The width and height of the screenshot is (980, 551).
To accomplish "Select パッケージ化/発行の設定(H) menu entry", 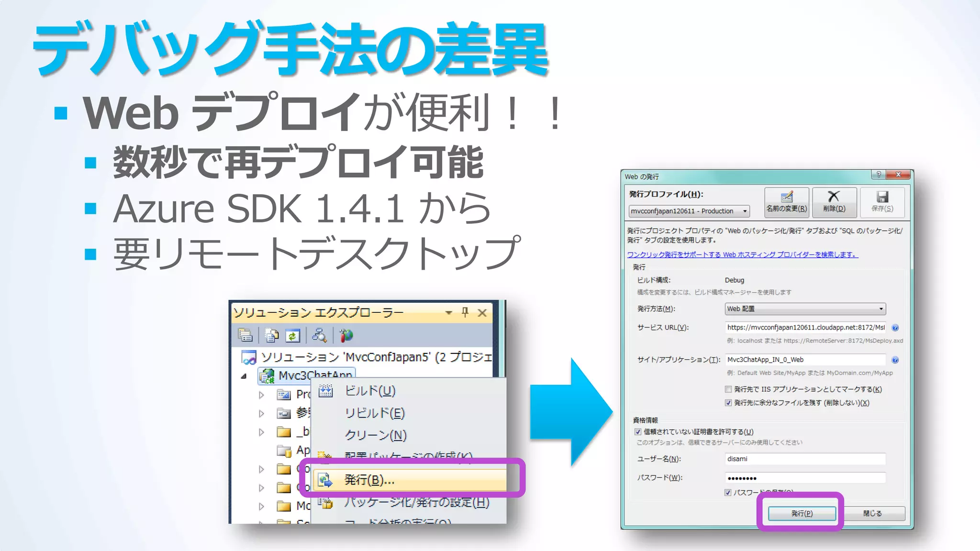I will [409, 502].
